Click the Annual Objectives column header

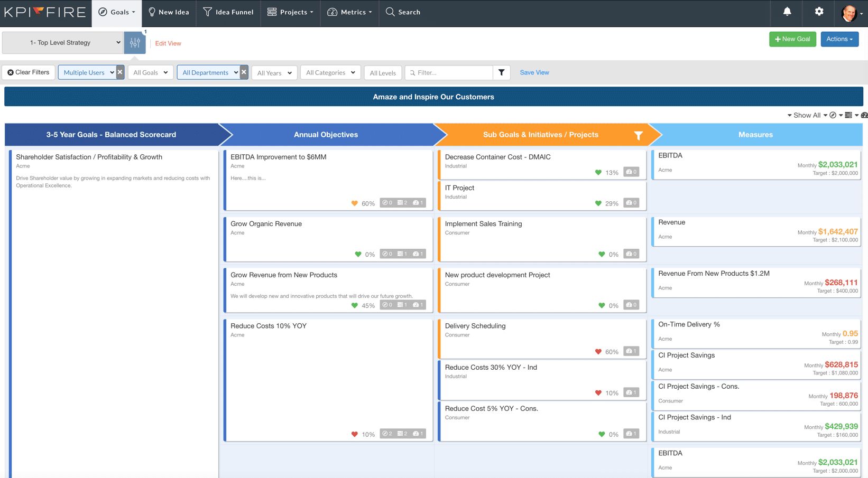point(326,135)
